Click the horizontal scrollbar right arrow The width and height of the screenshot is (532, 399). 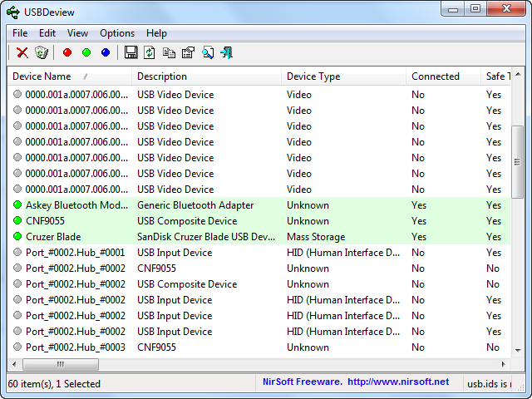tap(504, 364)
